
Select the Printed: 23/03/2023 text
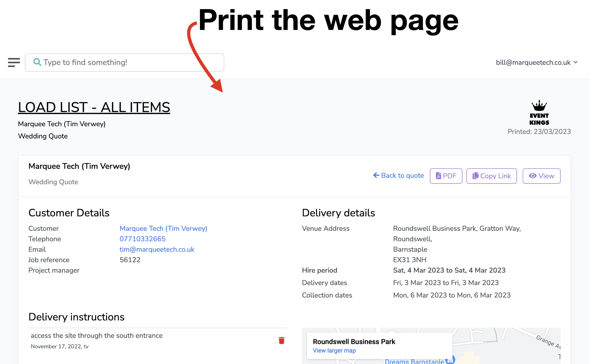539,131
